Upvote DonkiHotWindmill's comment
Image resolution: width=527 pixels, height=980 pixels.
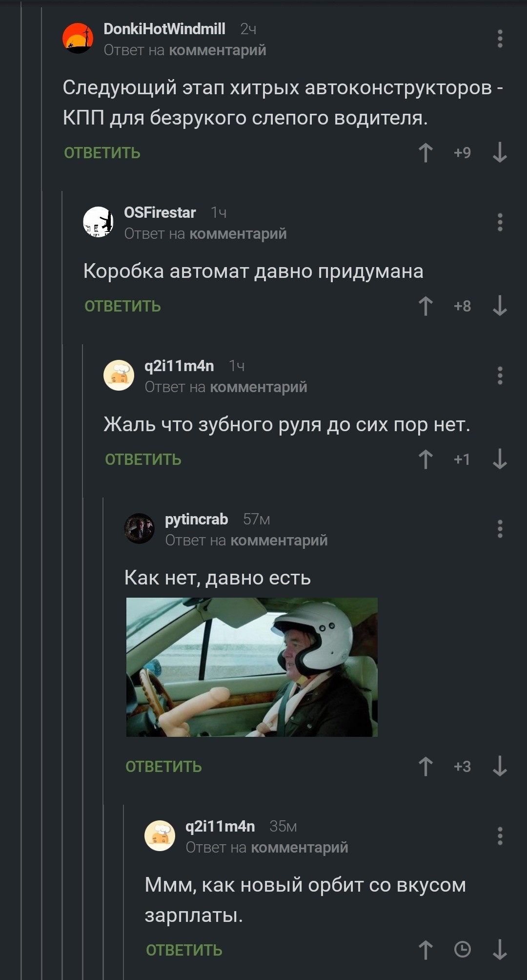pos(426,153)
